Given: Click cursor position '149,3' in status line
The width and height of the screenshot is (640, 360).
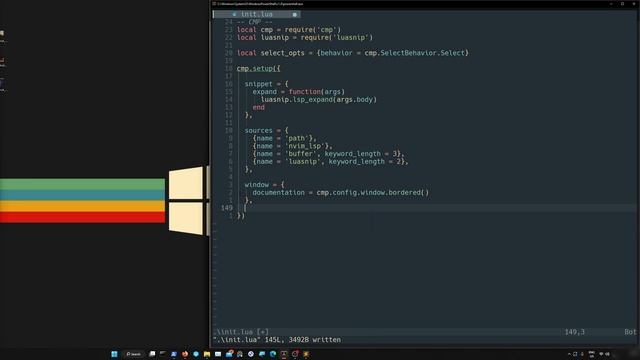Looking at the screenshot, I should tap(575, 332).
